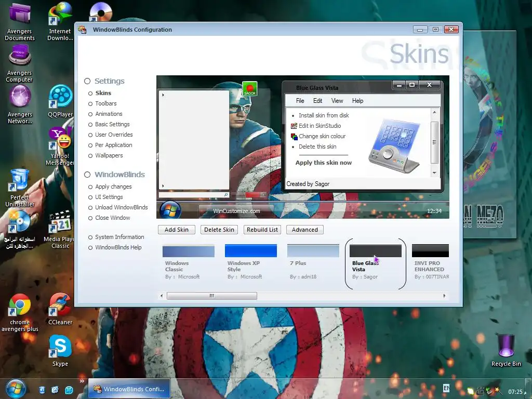Click the Add Skin button
The width and height of the screenshot is (532, 399).
click(x=177, y=230)
